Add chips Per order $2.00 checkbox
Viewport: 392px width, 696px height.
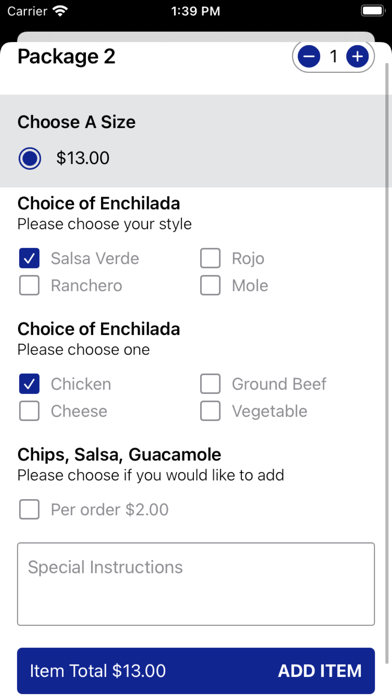click(x=29, y=510)
